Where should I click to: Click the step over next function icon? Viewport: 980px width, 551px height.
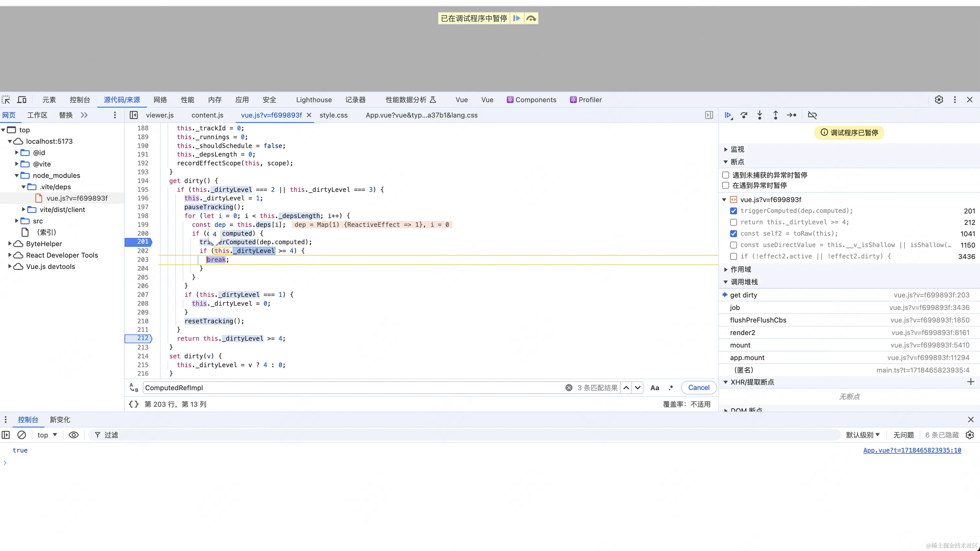coord(744,115)
